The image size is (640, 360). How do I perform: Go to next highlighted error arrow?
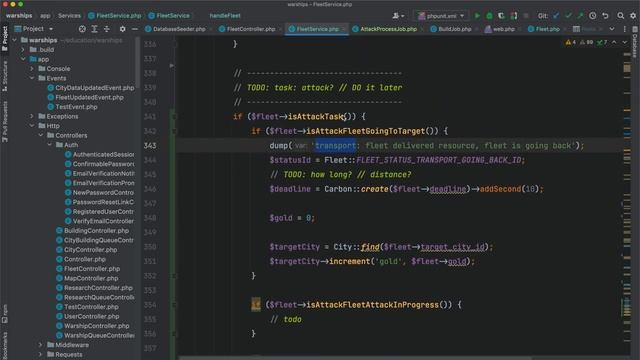coord(624,42)
